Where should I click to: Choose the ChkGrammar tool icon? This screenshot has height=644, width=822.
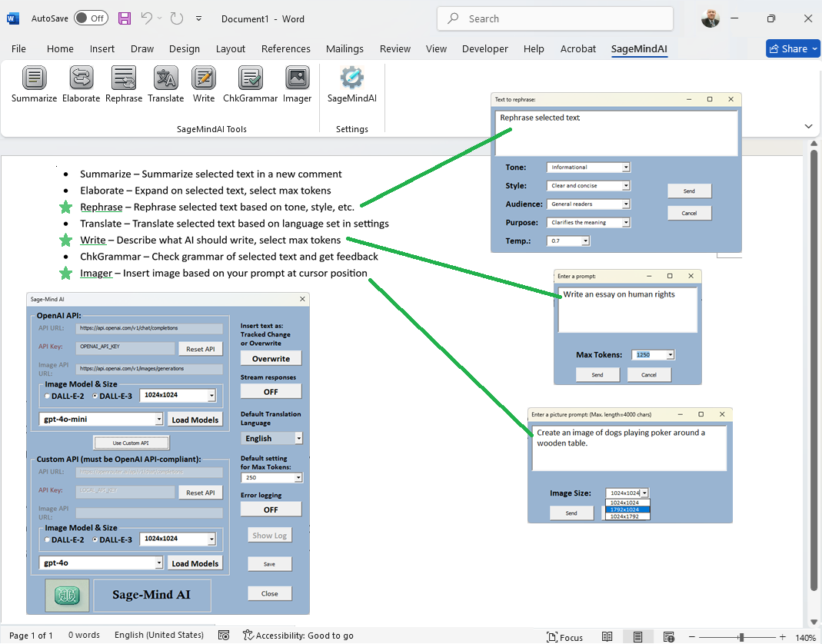[250, 84]
